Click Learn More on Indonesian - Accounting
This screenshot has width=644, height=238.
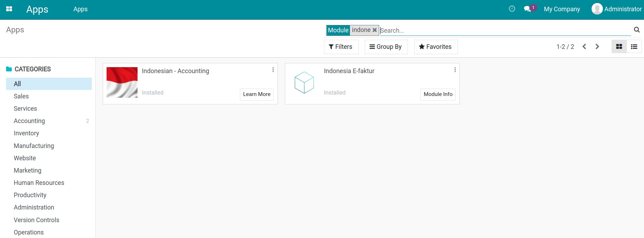[256, 94]
